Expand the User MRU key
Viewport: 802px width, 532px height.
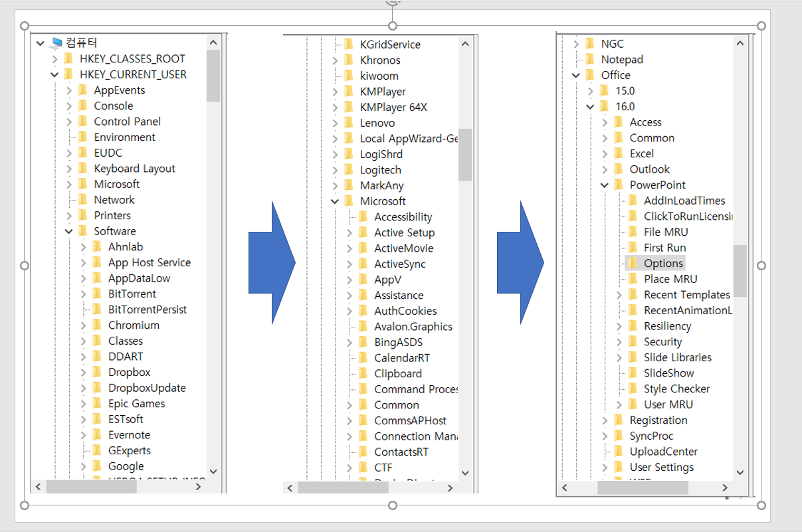(619, 404)
